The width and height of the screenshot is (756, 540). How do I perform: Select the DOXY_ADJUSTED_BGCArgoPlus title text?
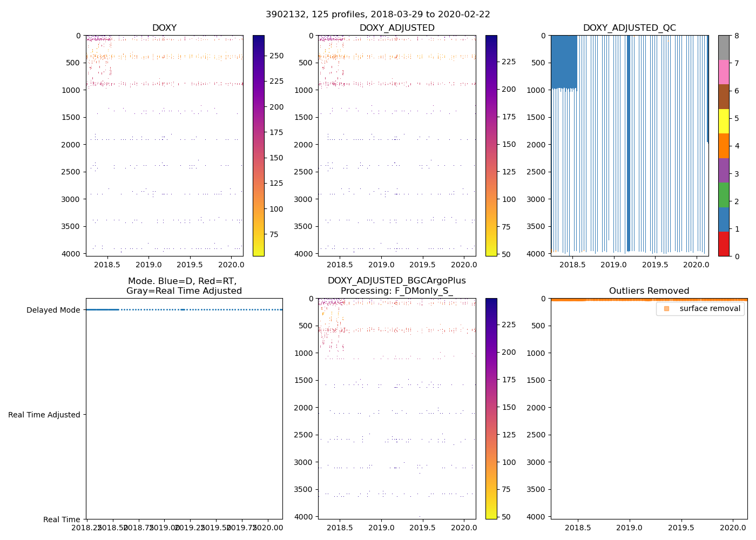(397, 281)
